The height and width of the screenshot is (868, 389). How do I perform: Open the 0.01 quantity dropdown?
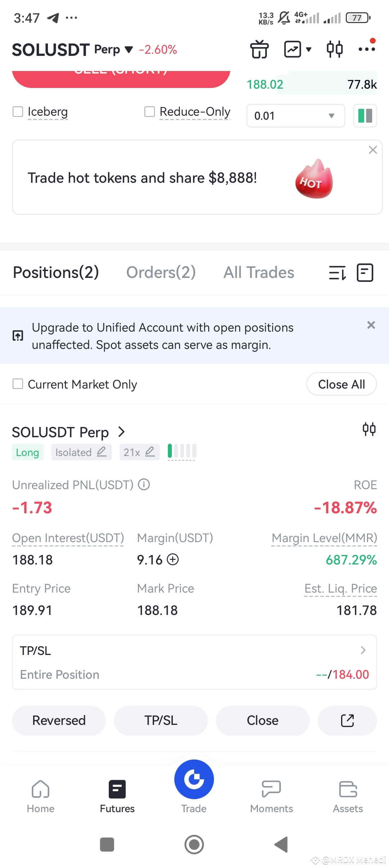point(295,116)
